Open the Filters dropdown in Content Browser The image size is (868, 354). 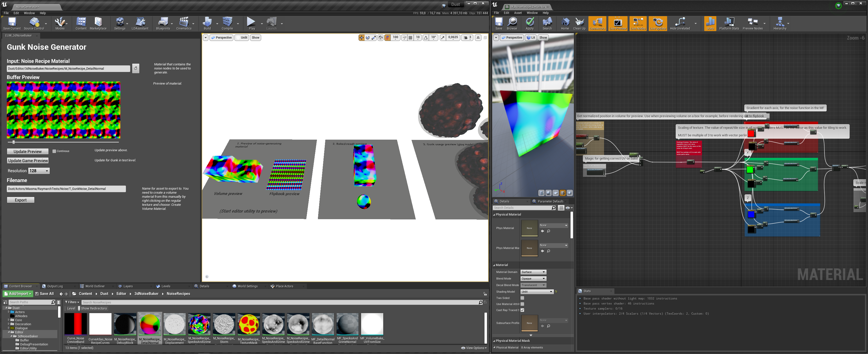(72, 302)
